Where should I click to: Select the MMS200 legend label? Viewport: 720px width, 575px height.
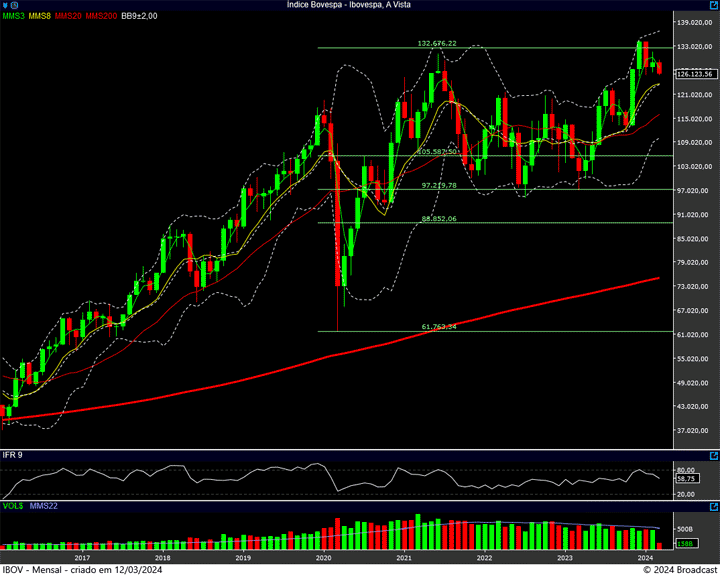click(101, 17)
